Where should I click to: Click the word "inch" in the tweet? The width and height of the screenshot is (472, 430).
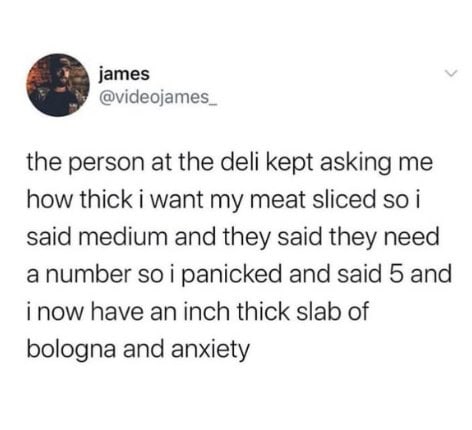[206, 312]
